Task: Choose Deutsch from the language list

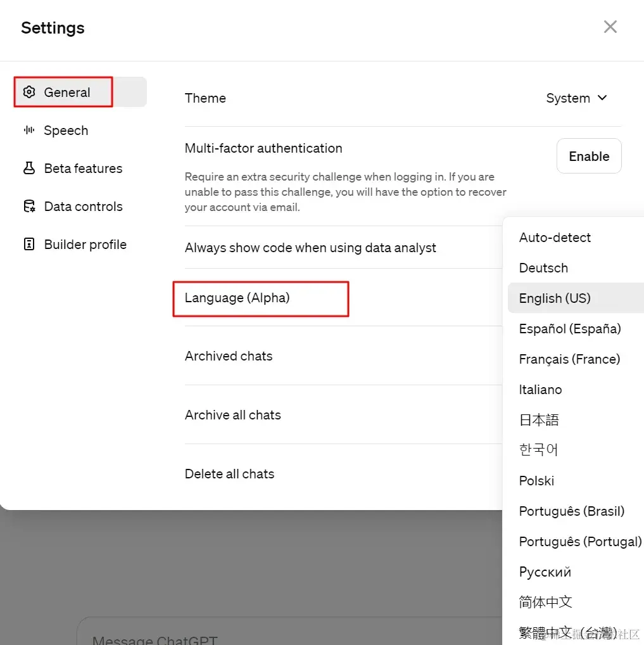Action: [x=543, y=268]
